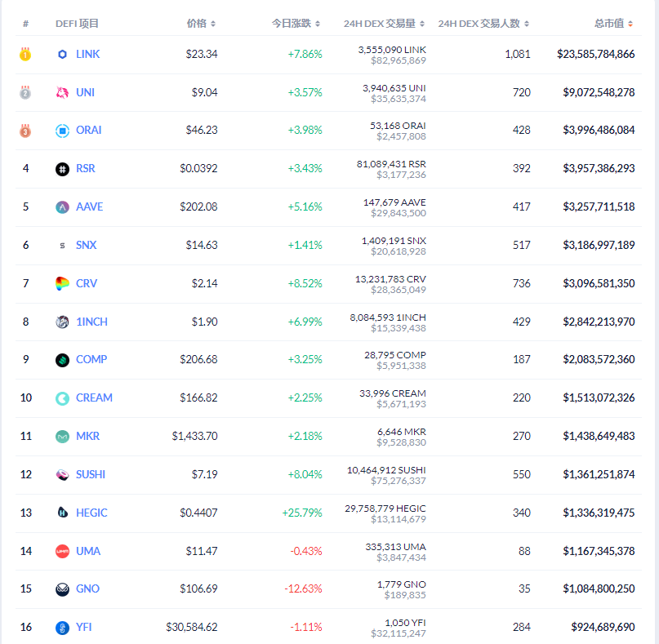
Task: Click the GNO token logo icon
Action: 62,589
